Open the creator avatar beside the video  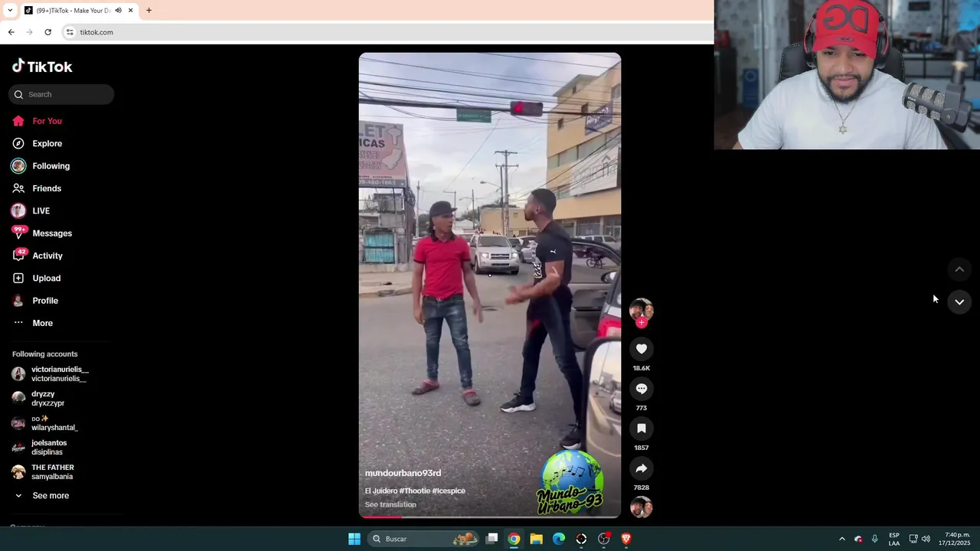click(642, 309)
